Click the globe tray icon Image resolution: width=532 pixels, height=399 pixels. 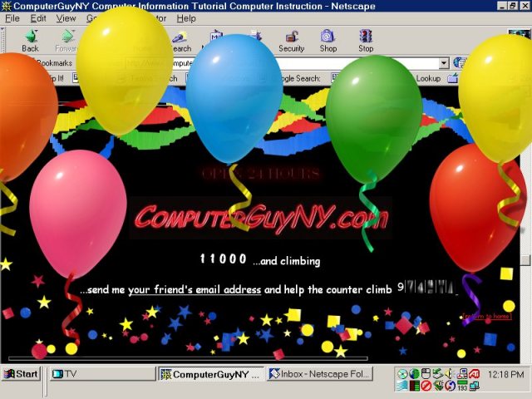click(414, 374)
